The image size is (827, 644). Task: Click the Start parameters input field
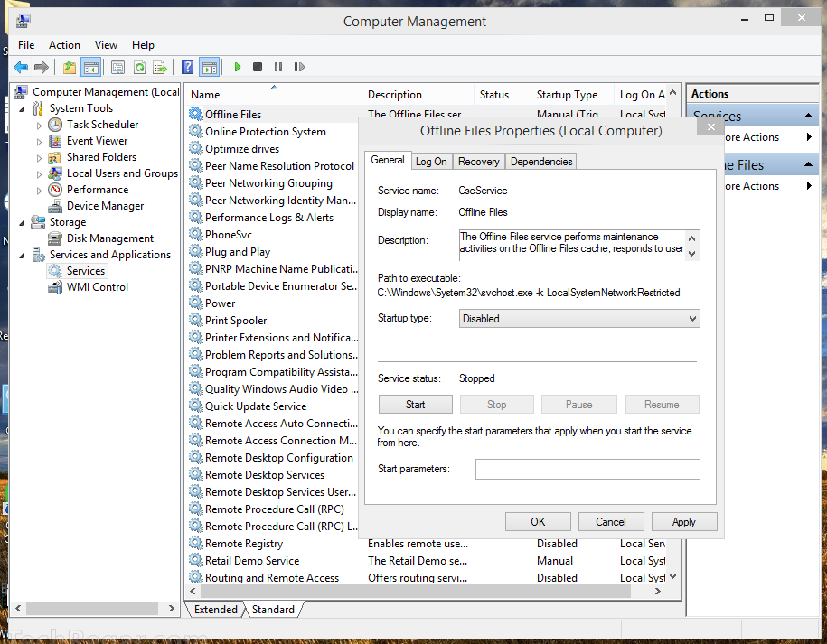[x=587, y=469]
